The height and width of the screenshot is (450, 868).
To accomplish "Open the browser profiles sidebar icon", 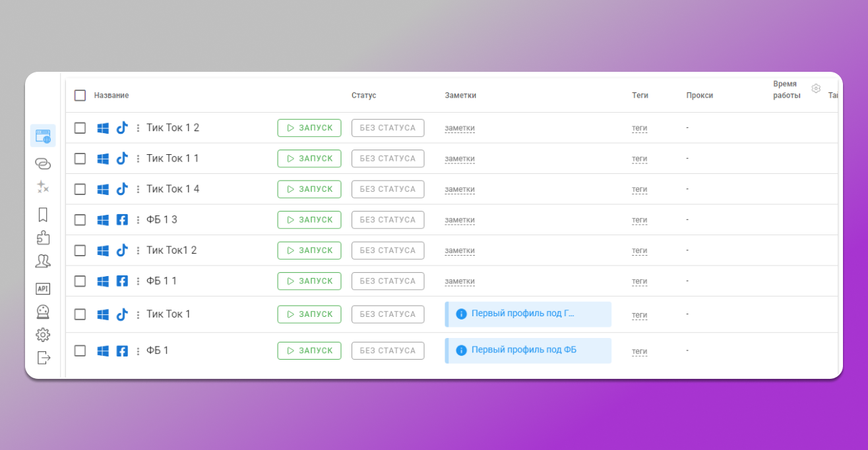I will tap(43, 136).
